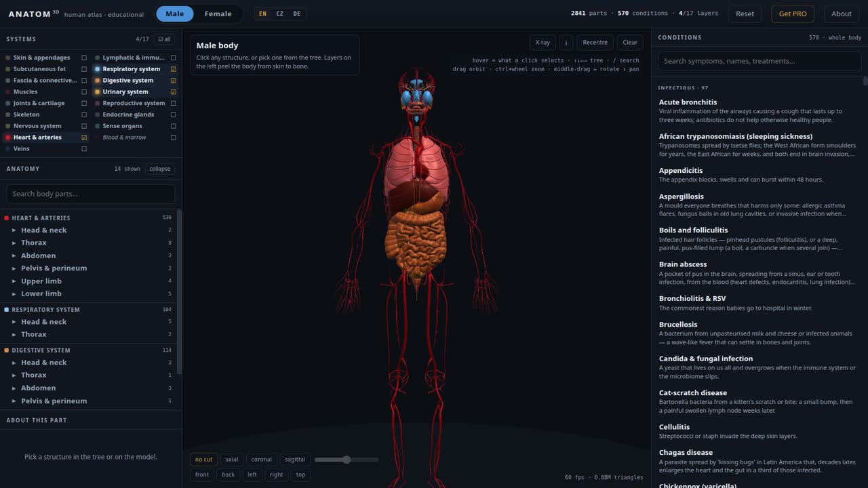
Task: Expand Head & neck under Respiratory System
Action: pos(14,322)
